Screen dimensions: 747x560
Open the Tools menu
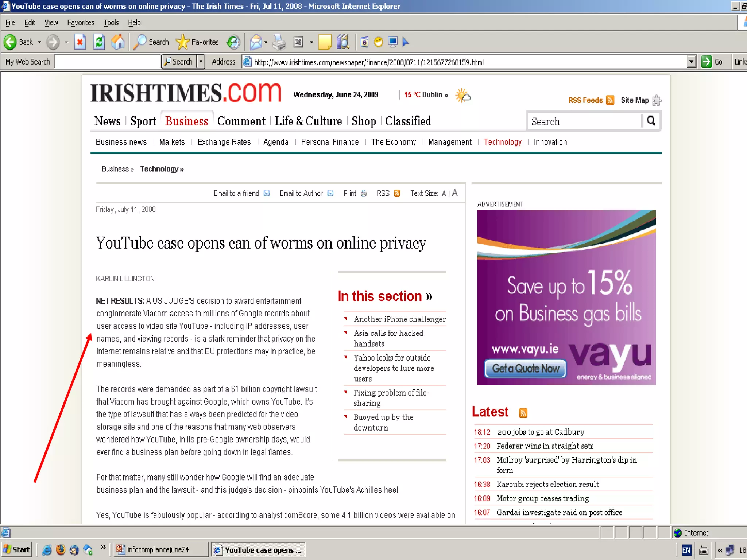(111, 23)
